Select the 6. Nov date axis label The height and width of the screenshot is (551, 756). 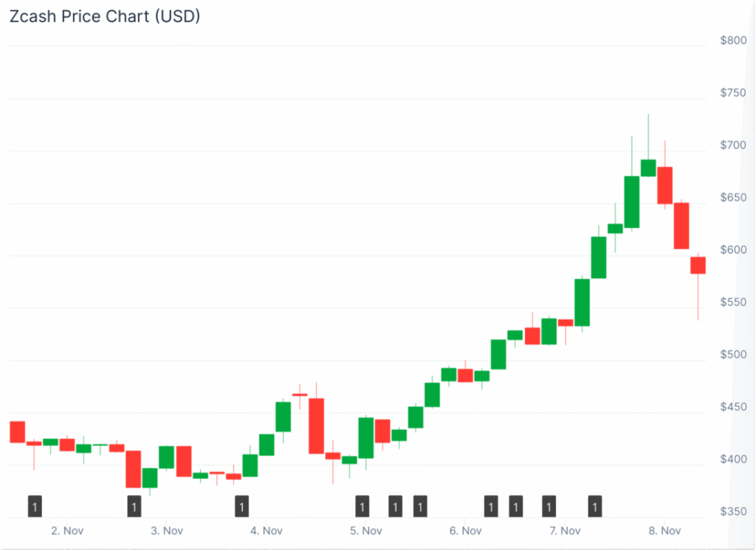point(465,531)
